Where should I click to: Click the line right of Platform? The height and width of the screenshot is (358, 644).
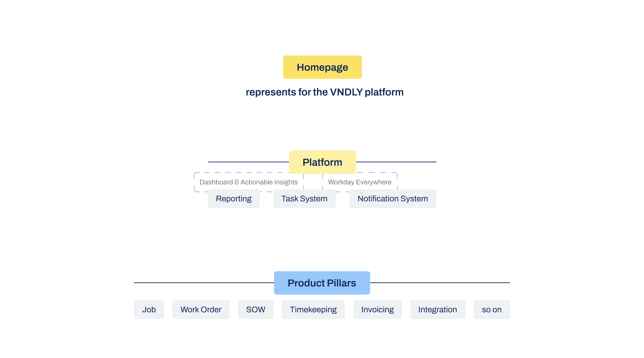(396, 162)
